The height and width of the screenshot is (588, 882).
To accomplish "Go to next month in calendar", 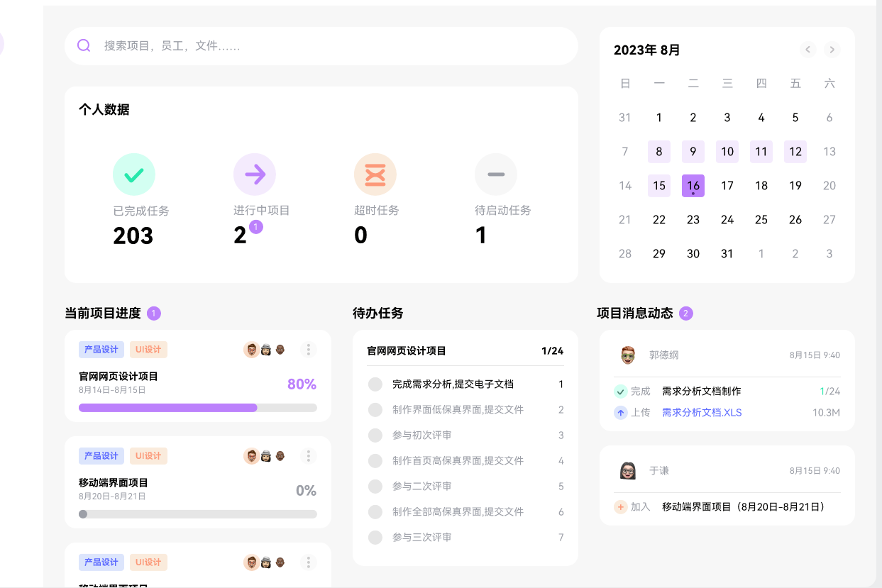I will point(832,50).
